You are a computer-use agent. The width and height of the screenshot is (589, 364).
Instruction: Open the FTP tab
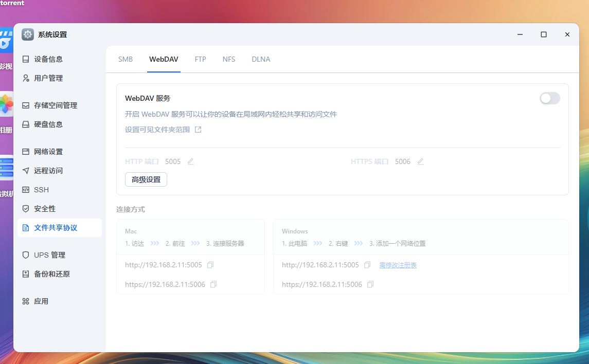(200, 59)
